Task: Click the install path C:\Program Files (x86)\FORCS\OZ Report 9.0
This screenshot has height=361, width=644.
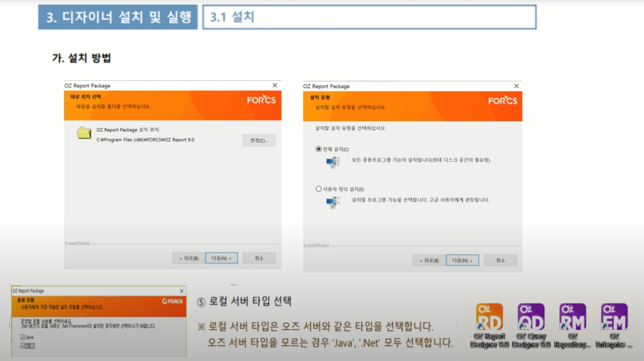Action: (145, 140)
